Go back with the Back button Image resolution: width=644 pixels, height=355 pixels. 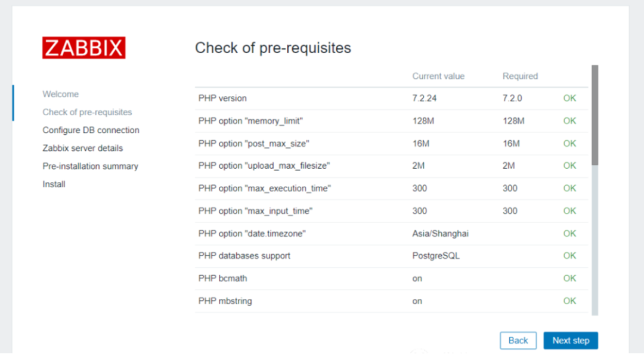[518, 341]
